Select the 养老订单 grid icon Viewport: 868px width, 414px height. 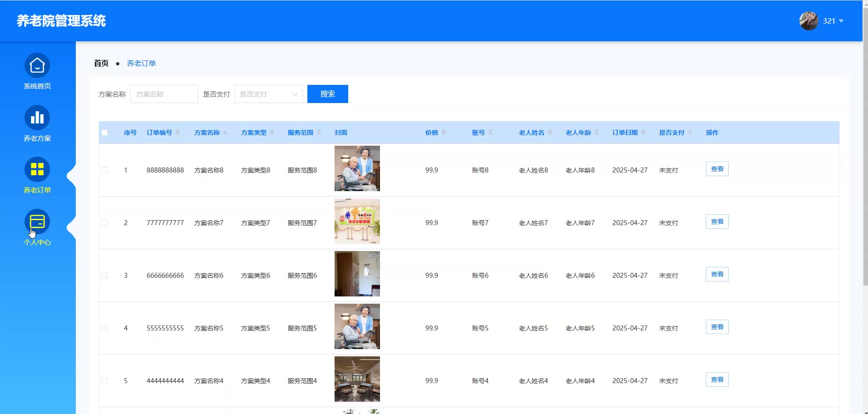click(x=37, y=170)
